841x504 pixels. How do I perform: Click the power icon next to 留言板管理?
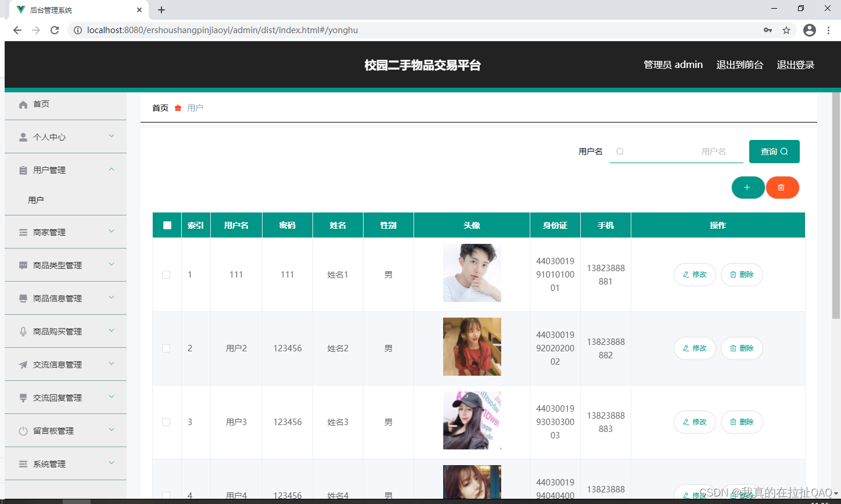[23, 431]
